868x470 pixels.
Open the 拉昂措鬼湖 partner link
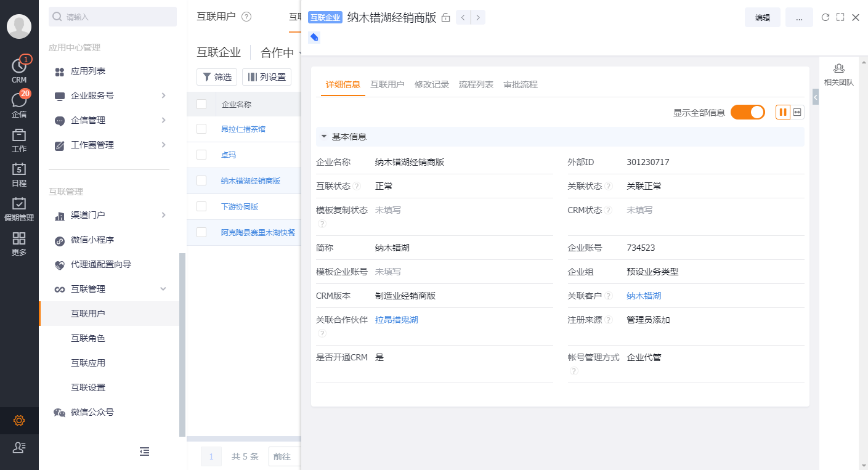[397, 320]
